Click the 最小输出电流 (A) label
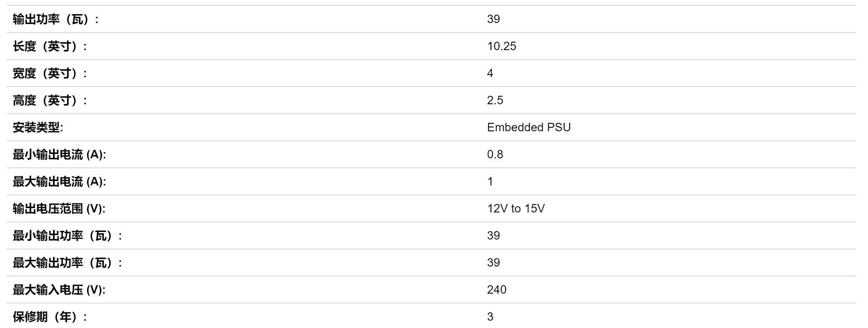 pos(59,155)
